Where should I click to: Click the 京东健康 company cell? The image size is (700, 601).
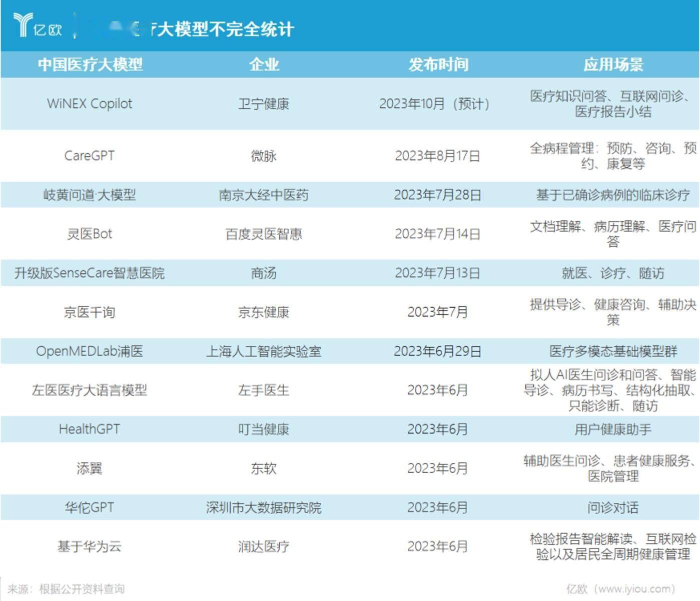(264, 312)
